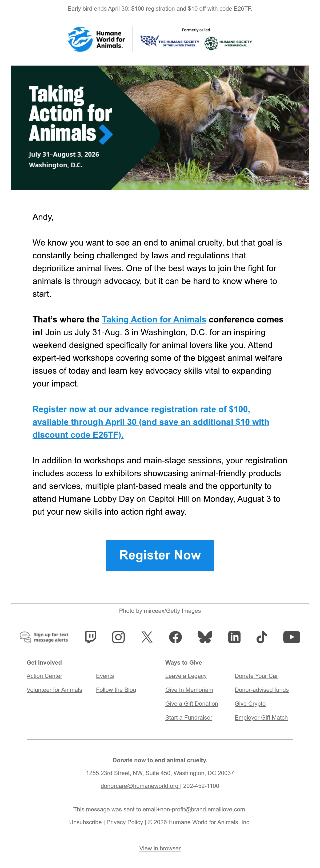
Task: Click the fox conference banner image
Action: coord(160,128)
